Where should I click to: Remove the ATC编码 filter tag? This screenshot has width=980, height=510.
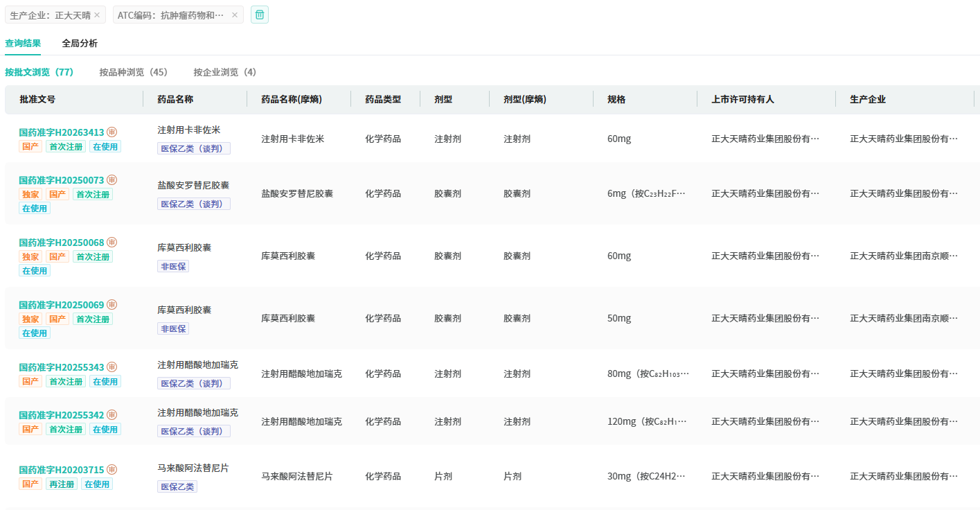tap(235, 15)
